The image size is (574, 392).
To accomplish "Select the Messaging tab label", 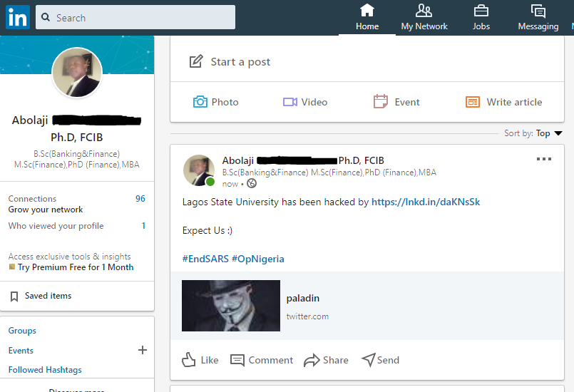I will point(538,26).
